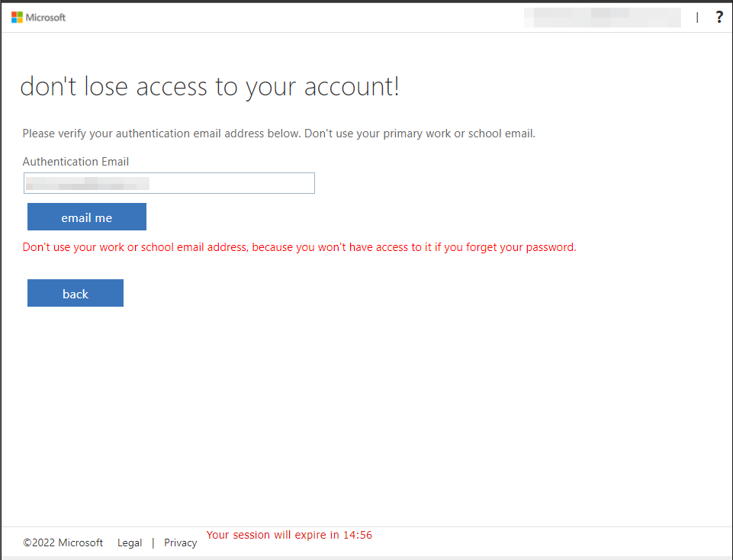The height and width of the screenshot is (560, 733).
Task: Open the Legal link in the footer
Action: tap(130, 542)
